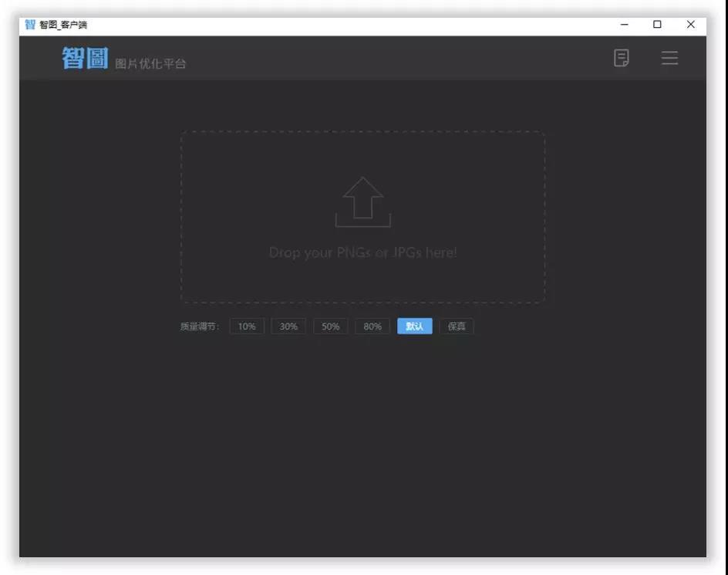Enable the 保真 fidelity quality option
The height and width of the screenshot is (575, 728).
(x=457, y=326)
